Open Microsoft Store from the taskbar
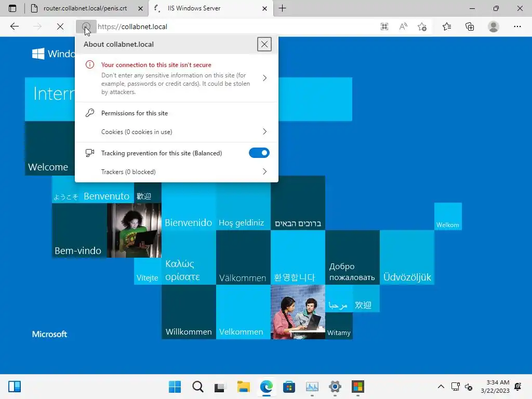The height and width of the screenshot is (399, 532). pos(289,387)
